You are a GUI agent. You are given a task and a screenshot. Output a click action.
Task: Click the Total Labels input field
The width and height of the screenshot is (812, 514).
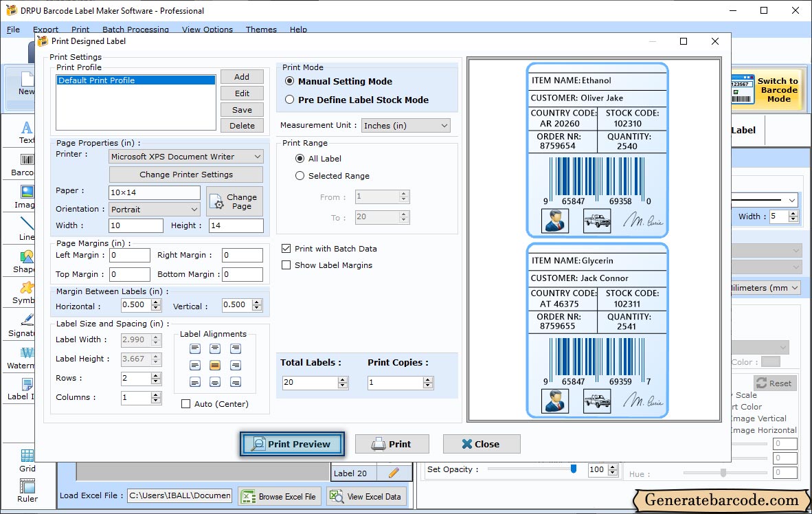coord(310,382)
